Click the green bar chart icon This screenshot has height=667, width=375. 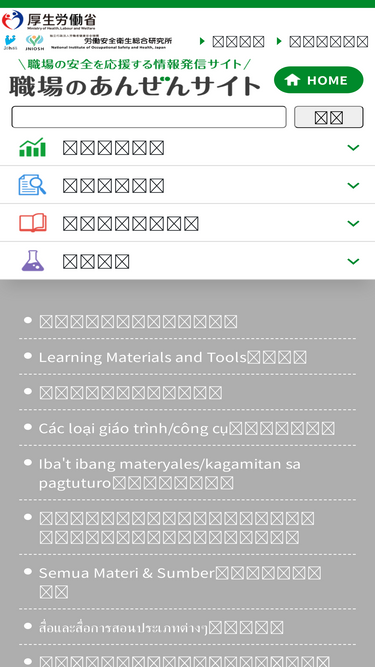[32, 147]
